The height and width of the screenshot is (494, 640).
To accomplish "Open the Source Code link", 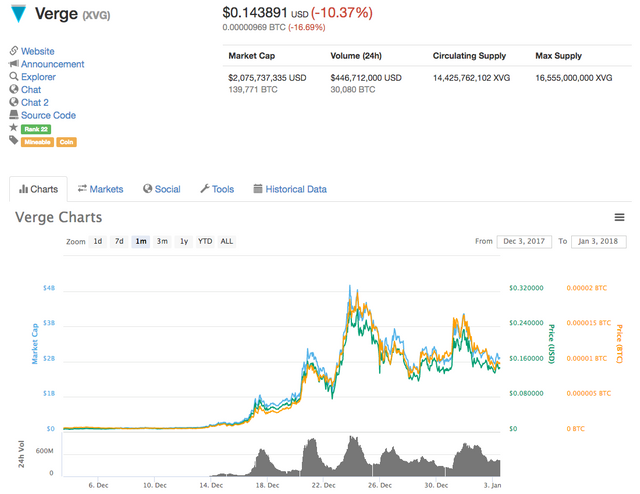I will (x=49, y=115).
